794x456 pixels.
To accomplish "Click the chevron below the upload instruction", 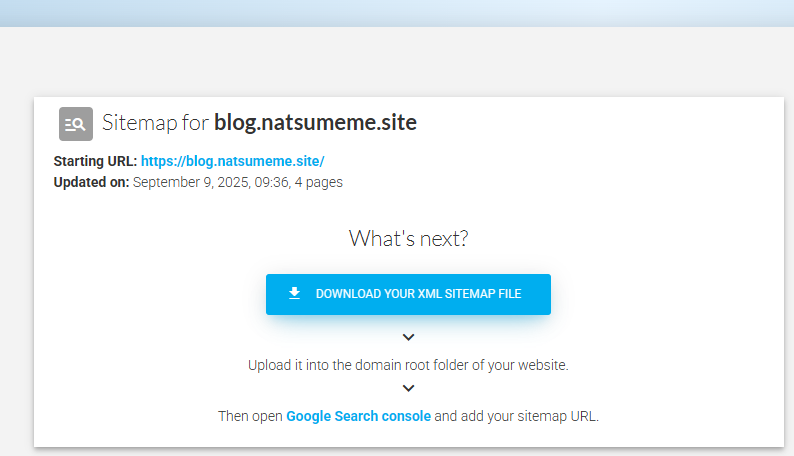I will [408, 388].
